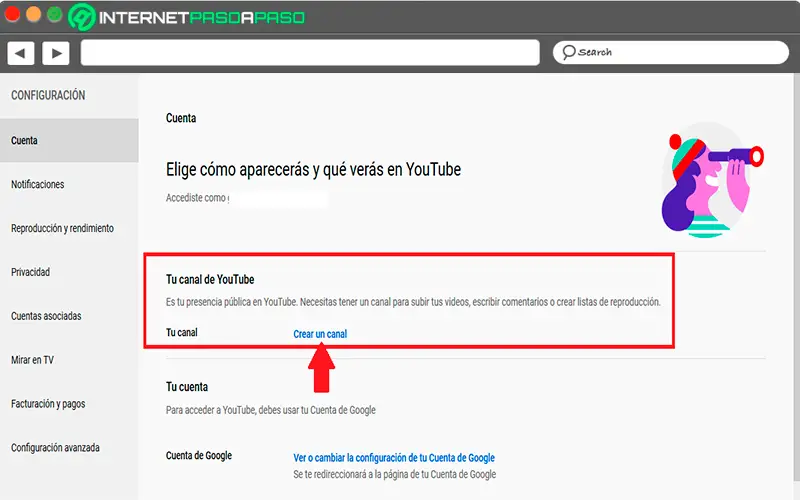The width and height of the screenshot is (800, 500).
Task: Click the Tu canal label
Action: (182, 332)
